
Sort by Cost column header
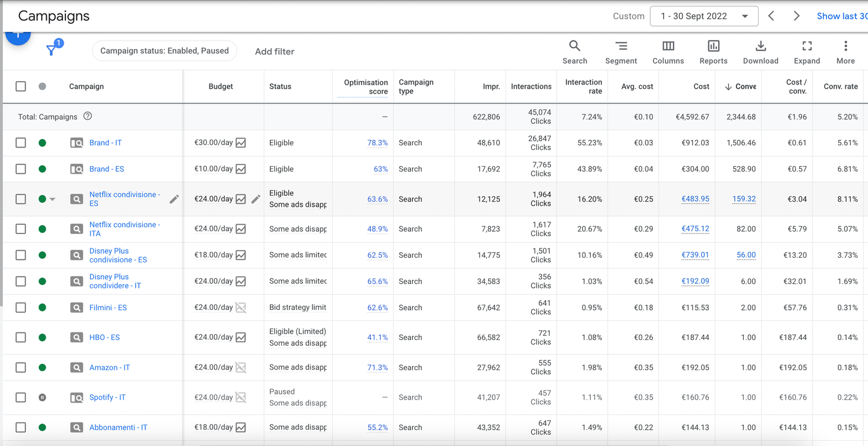[701, 86]
